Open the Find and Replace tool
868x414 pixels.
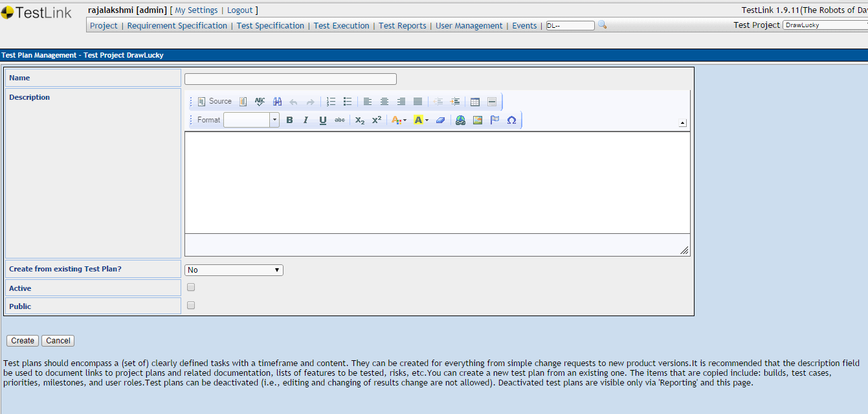pyautogui.click(x=277, y=101)
